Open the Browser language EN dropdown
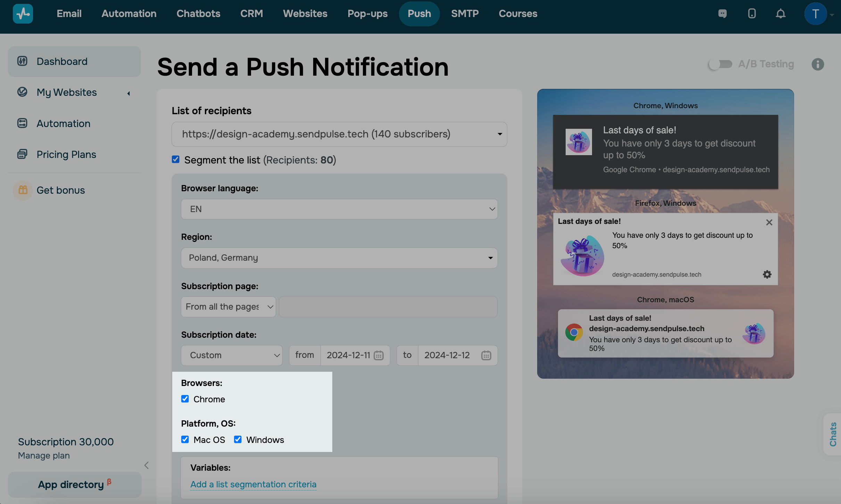This screenshot has width=841, height=504. tap(339, 209)
